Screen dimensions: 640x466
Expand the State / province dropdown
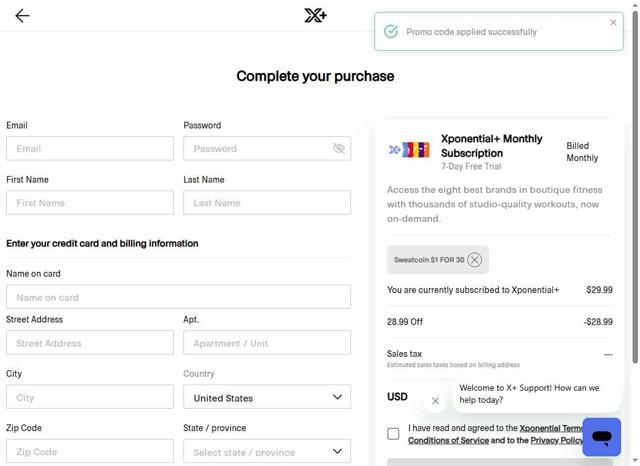pyautogui.click(x=267, y=451)
